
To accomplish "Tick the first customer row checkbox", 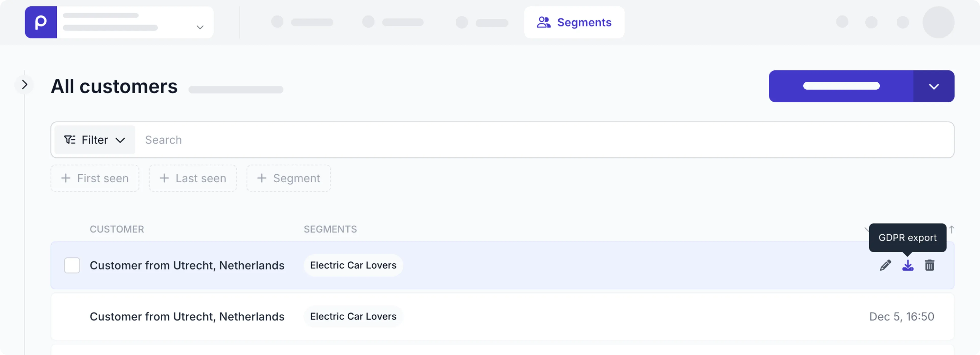I will pyautogui.click(x=72, y=265).
